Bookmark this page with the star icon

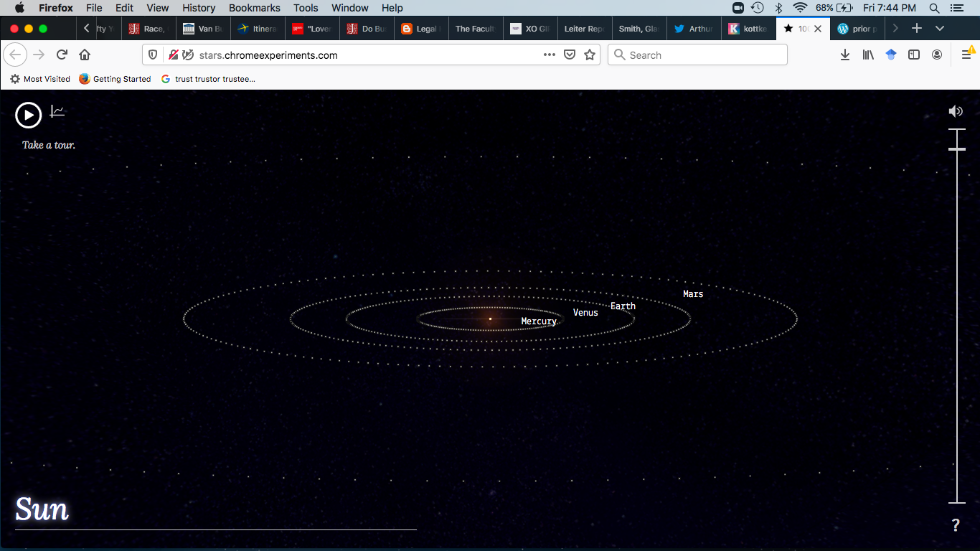(589, 55)
